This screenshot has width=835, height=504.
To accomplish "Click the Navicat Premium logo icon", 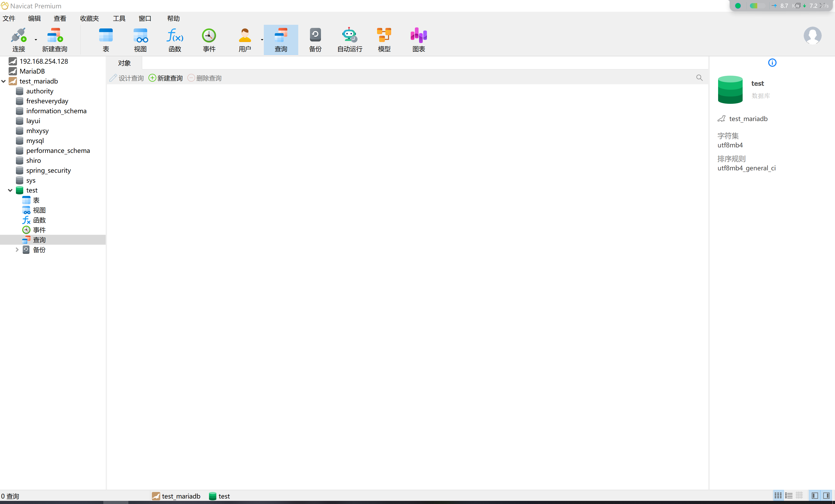I will [5, 6].
